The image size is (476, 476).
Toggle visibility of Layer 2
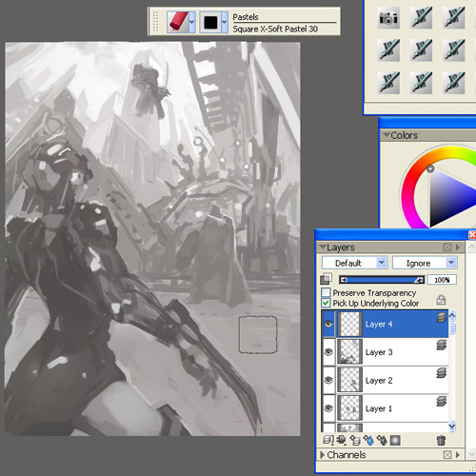pyautogui.click(x=328, y=380)
